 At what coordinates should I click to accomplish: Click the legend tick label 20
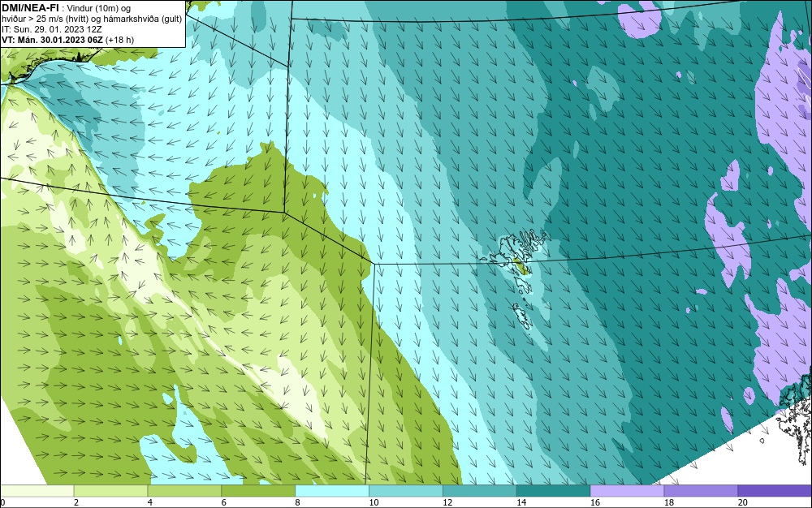743,502
